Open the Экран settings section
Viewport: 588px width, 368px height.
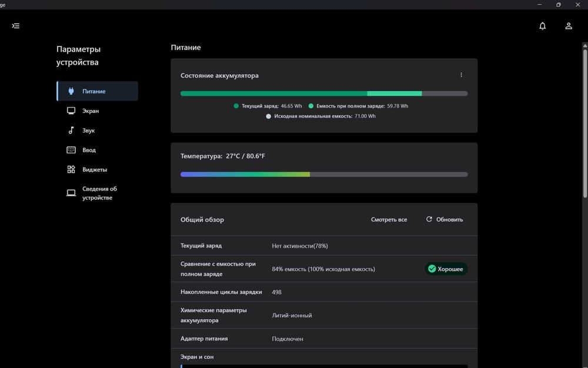point(98,111)
